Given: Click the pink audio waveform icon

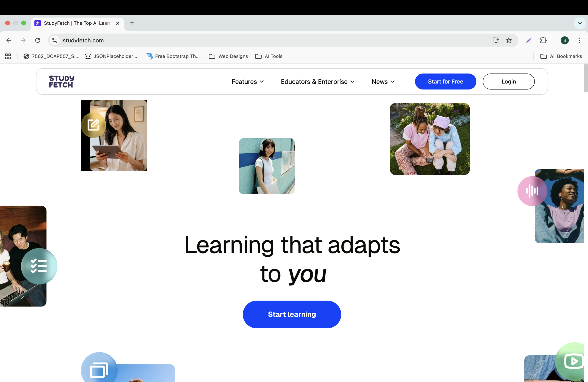Looking at the screenshot, I should (532, 191).
